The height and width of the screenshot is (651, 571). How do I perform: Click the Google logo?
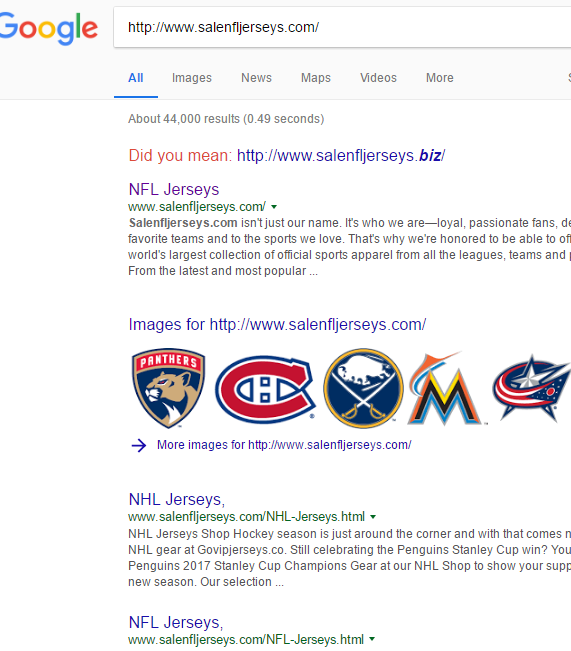point(48,27)
